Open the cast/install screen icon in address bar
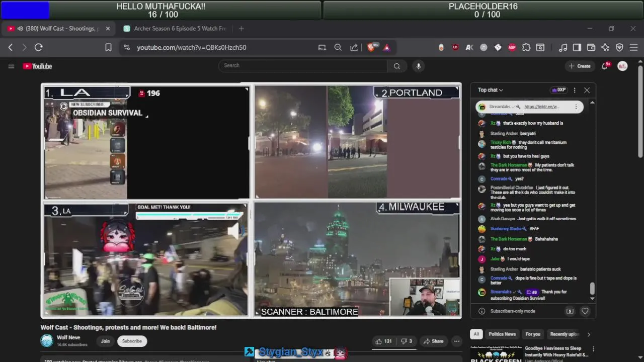This screenshot has height=362, width=644. 322,47
